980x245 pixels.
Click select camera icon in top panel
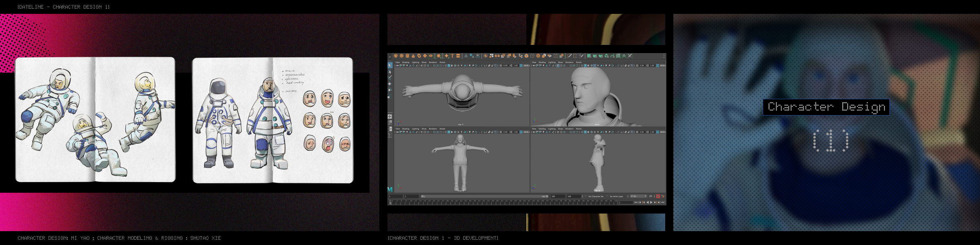[397, 65]
